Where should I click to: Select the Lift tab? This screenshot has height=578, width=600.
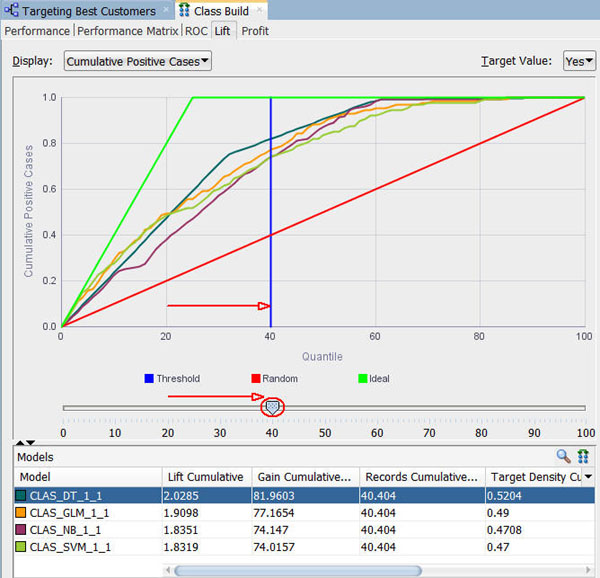tap(222, 31)
